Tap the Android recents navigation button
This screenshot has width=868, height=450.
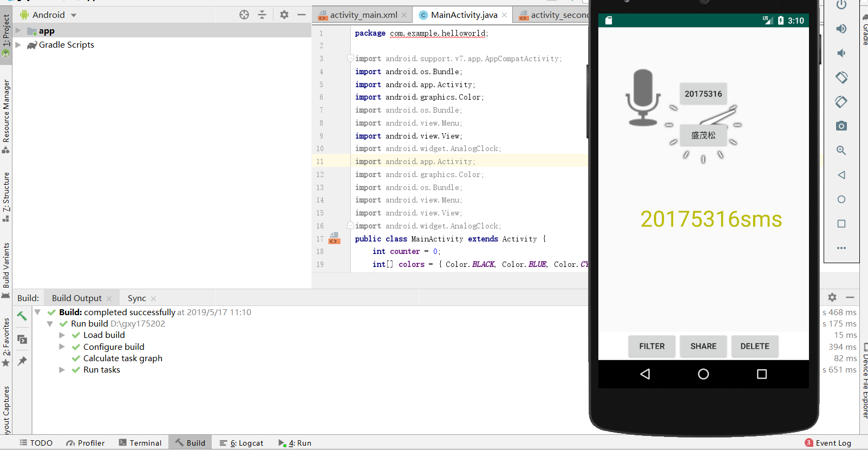tap(762, 374)
